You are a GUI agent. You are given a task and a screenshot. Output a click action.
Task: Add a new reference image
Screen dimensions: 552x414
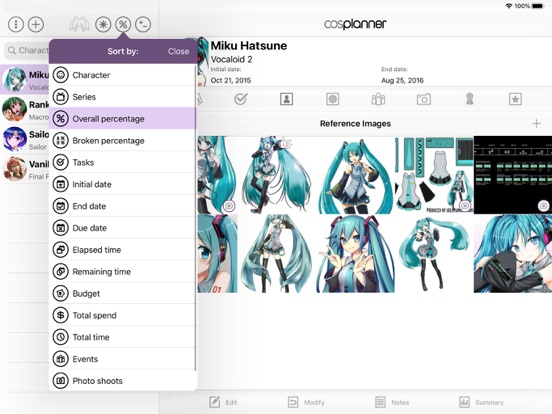[537, 124]
